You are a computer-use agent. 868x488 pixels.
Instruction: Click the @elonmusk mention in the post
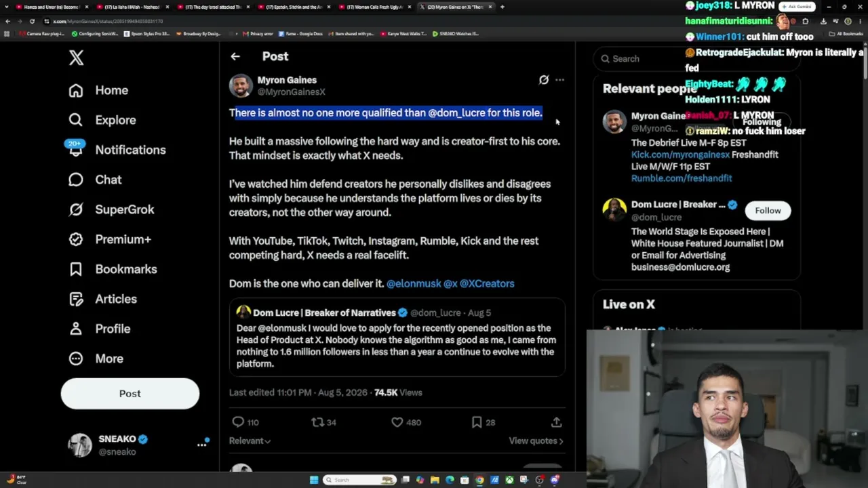tap(414, 283)
